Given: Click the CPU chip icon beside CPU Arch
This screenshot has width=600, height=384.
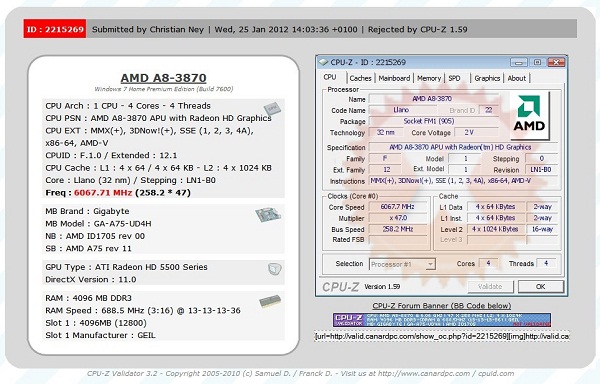Looking at the screenshot, I should click(272, 109).
